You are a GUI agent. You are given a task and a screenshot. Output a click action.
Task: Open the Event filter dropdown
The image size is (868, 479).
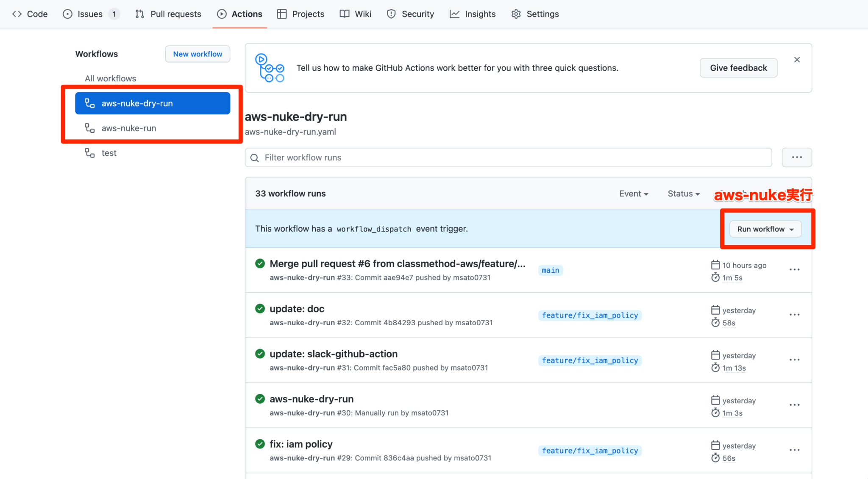tap(633, 194)
